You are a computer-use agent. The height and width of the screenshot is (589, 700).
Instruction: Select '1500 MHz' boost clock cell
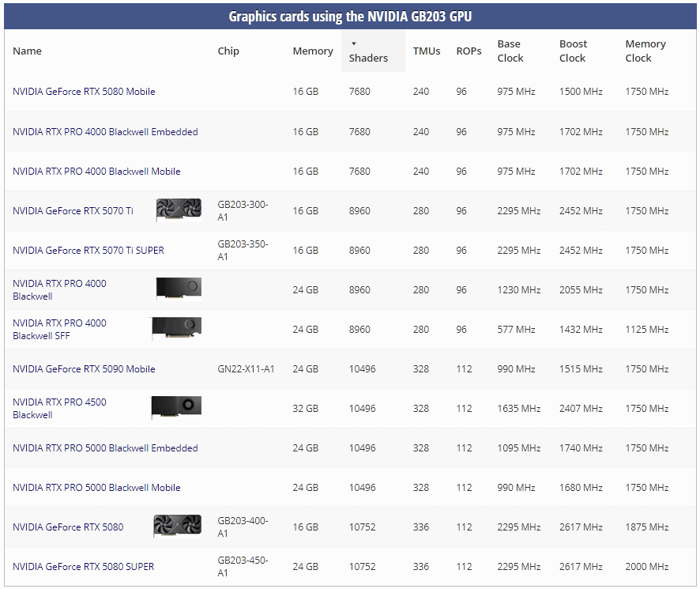581,92
